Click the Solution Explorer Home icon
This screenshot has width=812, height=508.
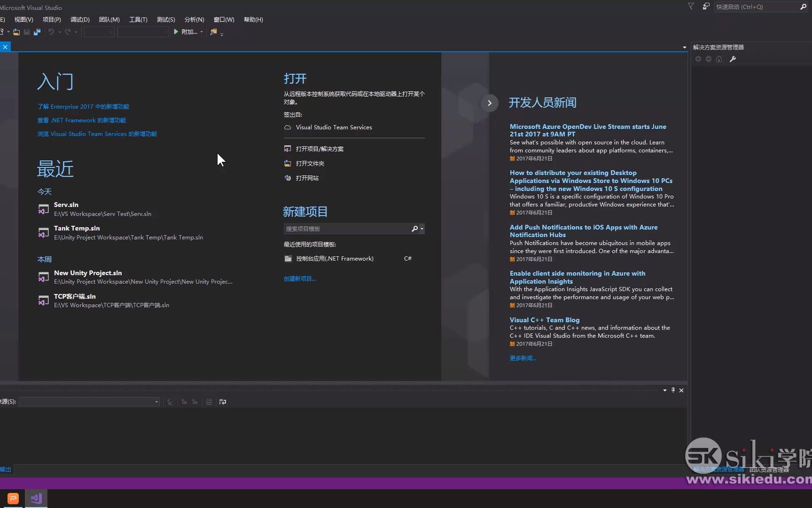point(719,59)
